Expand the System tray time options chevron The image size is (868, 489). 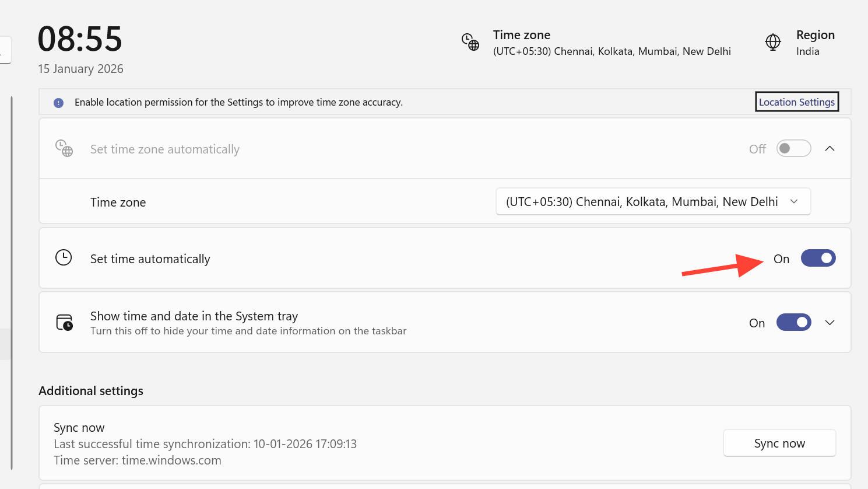tap(830, 322)
